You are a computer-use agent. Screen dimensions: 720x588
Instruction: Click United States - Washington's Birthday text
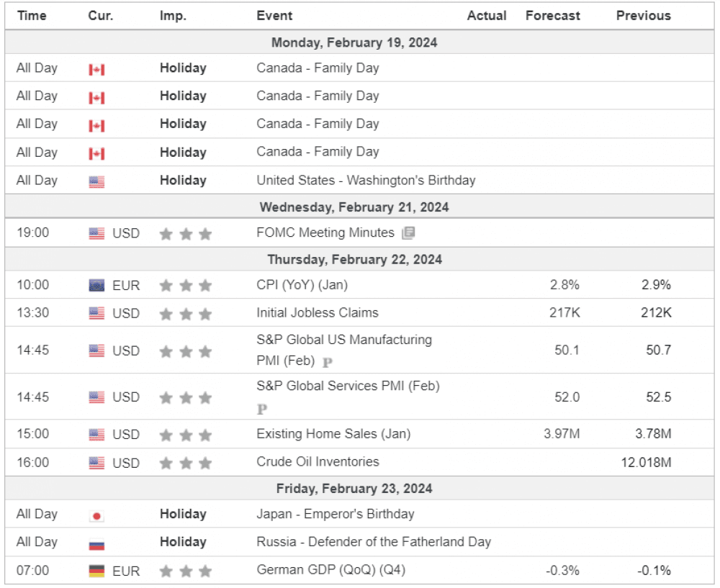coord(366,181)
